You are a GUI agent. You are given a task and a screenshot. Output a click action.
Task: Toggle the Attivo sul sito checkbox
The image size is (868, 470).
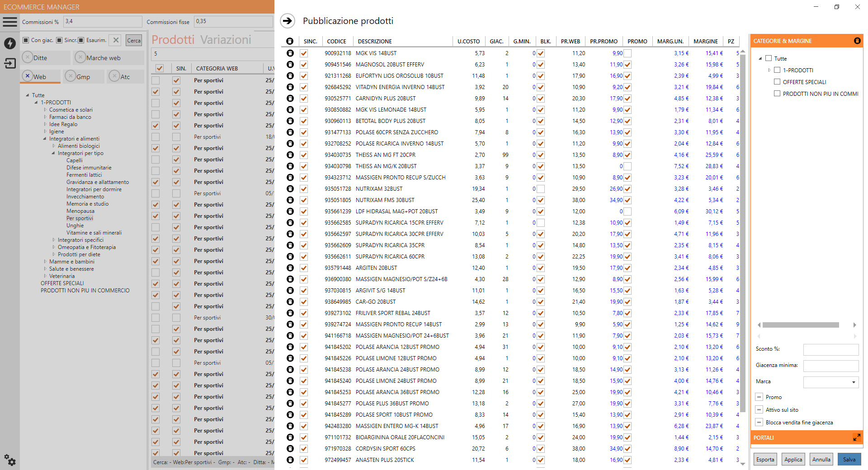pyautogui.click(x=759, y=410)
